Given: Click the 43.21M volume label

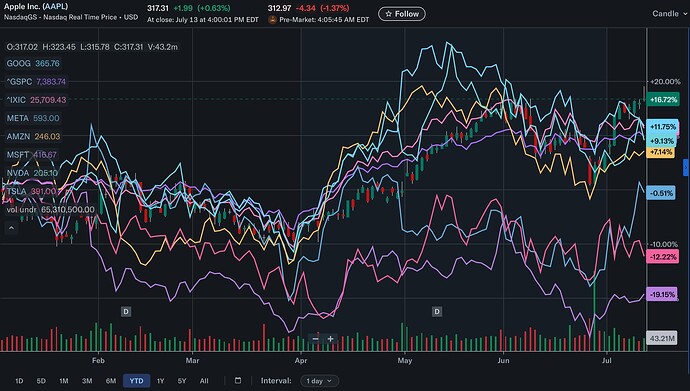Looking at the screenshot, I should (662, 338).
